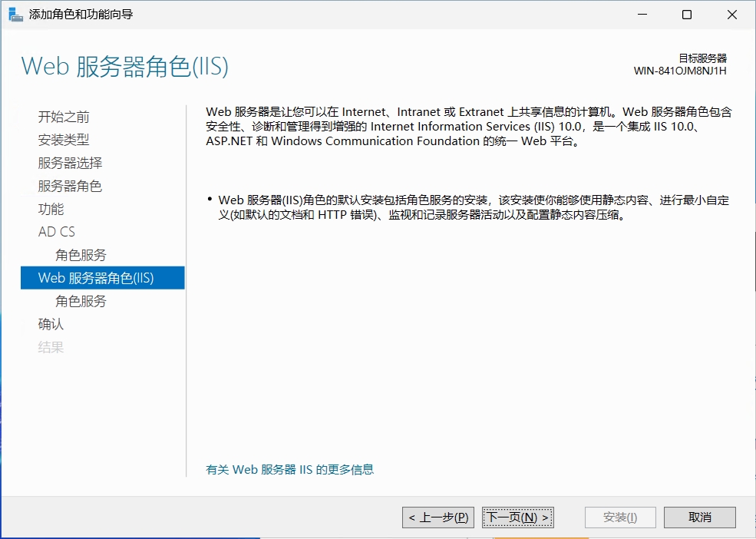This screenshot has width=756, height=539.
Task: Open the 安装类型 step
Action: tap(64, 140)
